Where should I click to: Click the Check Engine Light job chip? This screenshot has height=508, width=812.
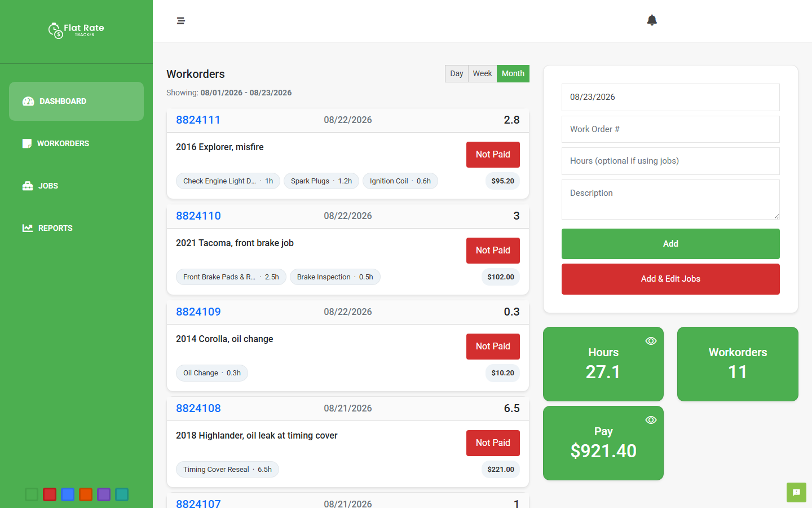coord(228,181)
